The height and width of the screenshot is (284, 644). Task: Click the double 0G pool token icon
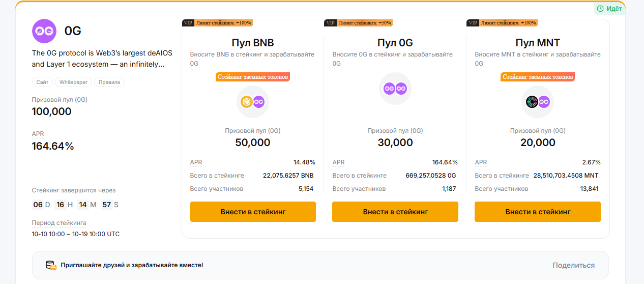(395, 89)
